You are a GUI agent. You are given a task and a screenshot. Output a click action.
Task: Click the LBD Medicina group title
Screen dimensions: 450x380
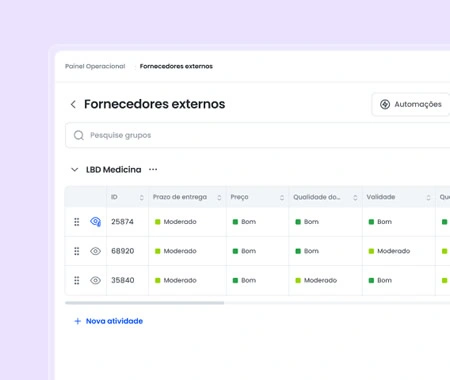coord(114,170)
